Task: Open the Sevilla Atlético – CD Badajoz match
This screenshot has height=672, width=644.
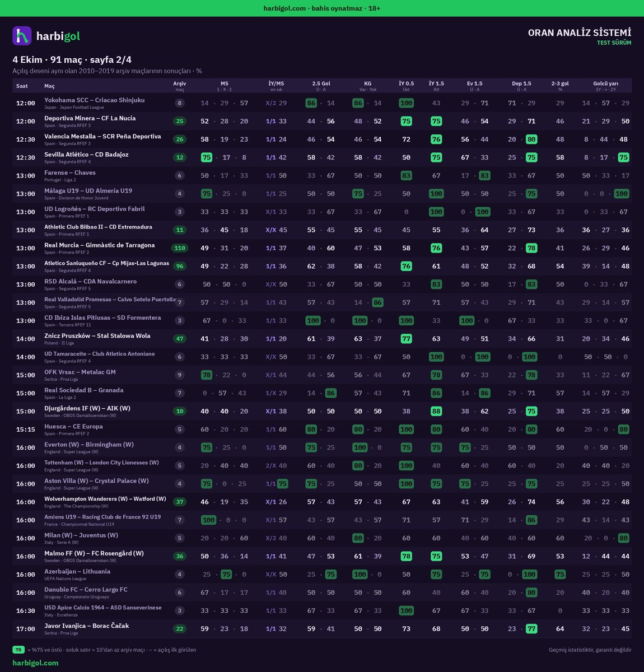Action: click(x=86, y=155)
